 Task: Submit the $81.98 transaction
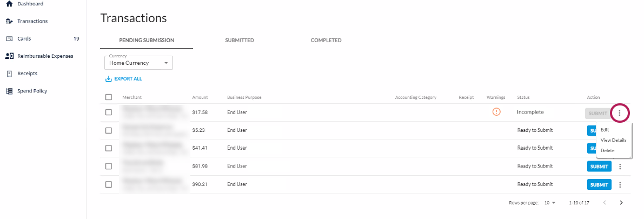tap(599, 167)
